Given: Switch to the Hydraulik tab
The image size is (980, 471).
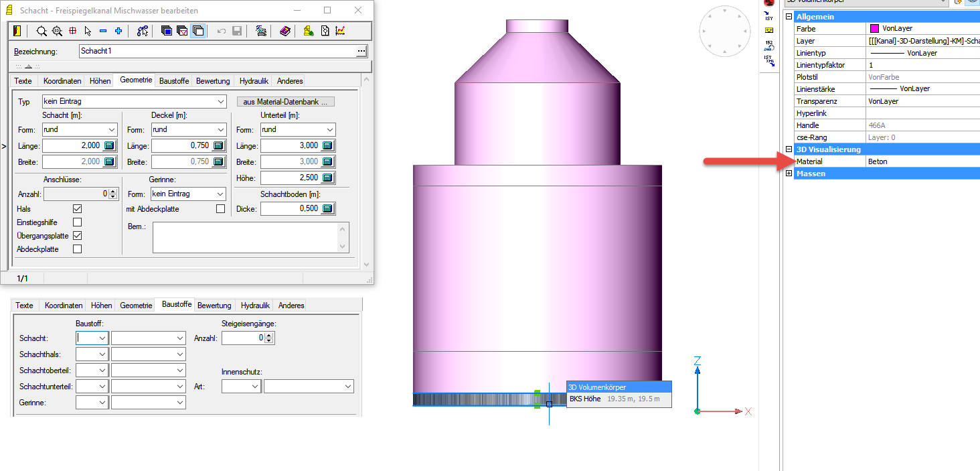Looking at the screenshot, I should 254,81.
